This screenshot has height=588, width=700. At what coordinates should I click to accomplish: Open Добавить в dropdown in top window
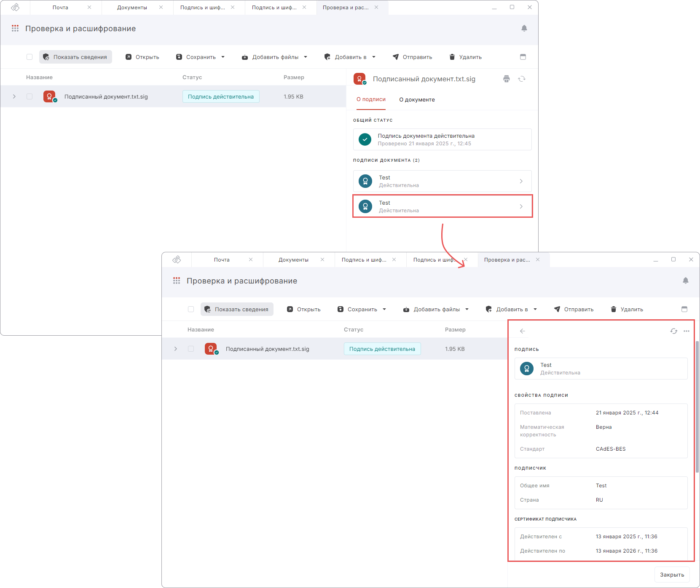click(374, 57)
